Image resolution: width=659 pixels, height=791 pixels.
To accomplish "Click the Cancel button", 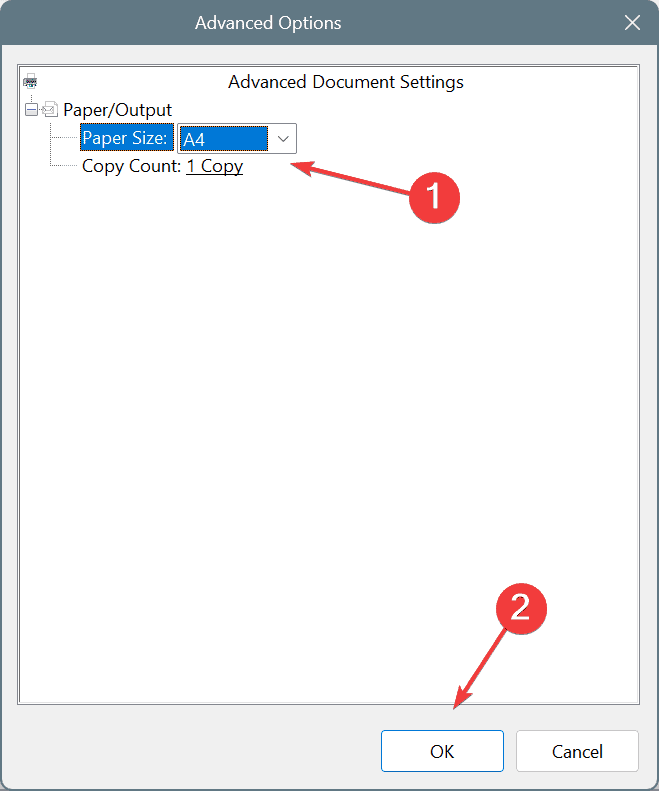I will pyautogui.click(x=577, y=751).
